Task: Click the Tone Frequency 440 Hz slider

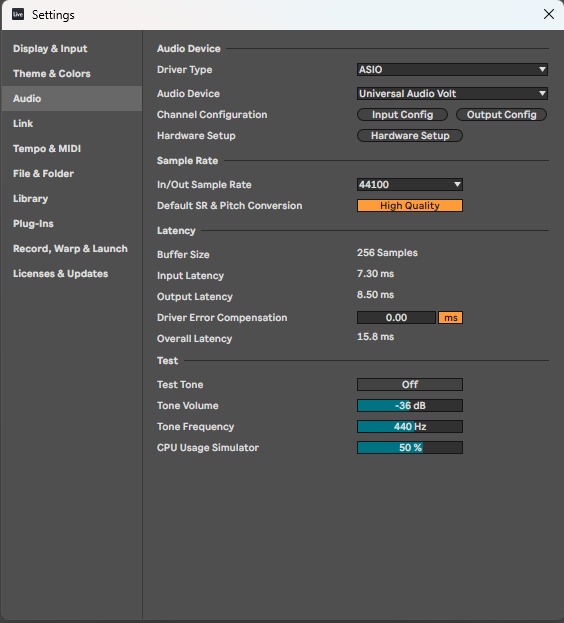Action: pyautogui.click(x=409, y=426)
